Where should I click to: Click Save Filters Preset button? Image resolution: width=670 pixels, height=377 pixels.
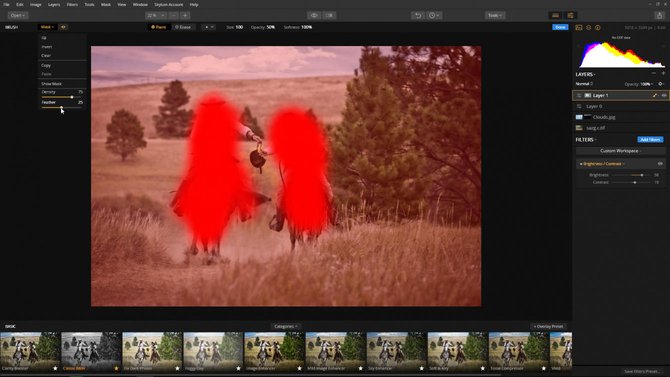(641, 371)
